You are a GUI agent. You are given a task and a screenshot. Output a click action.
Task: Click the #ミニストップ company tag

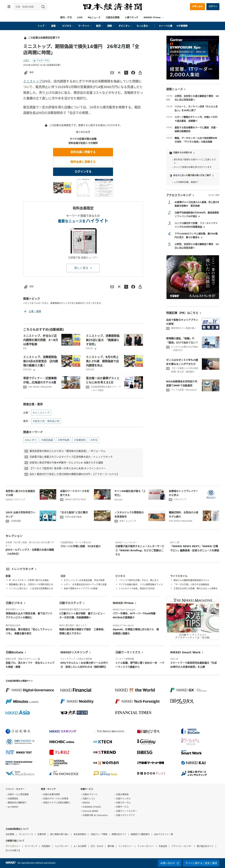coord(41,412)
